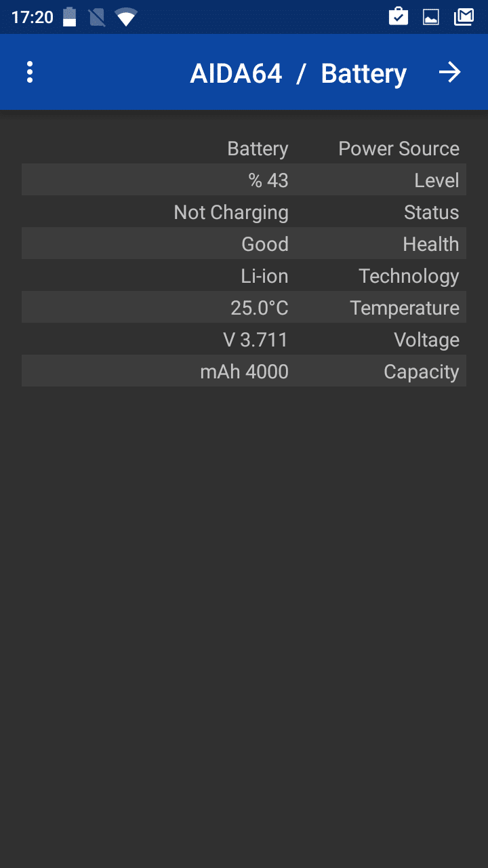Tap the Li-ion technology value
488x868 pixels.
click(x=264, y=276)
